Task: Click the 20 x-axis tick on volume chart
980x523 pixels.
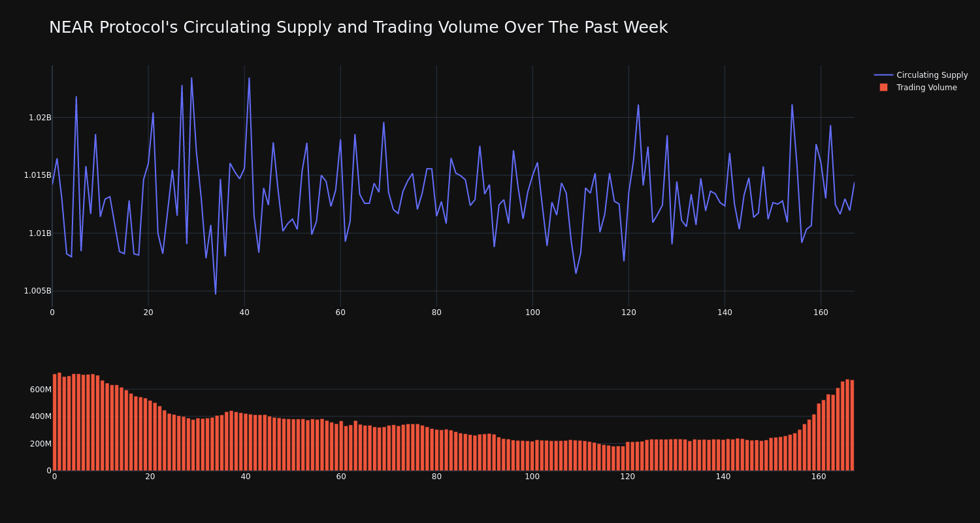Action: pos(150,477)
